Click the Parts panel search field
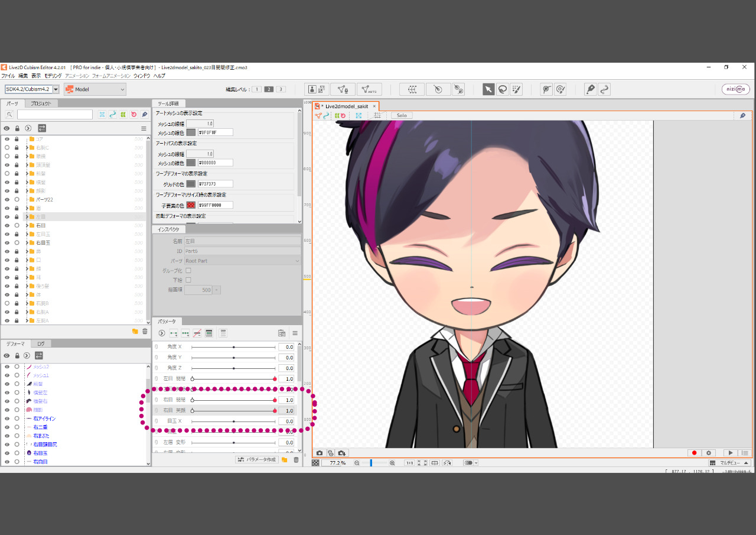 (x=55, y=115)
